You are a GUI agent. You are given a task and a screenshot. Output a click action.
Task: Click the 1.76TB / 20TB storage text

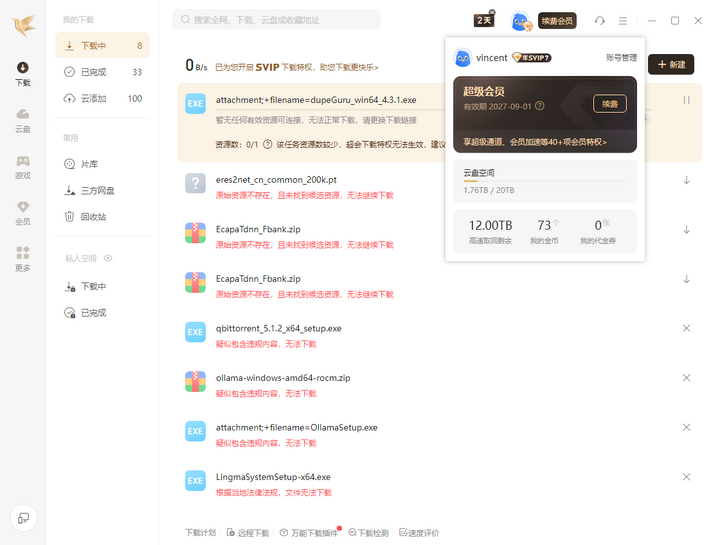point(489,190)
